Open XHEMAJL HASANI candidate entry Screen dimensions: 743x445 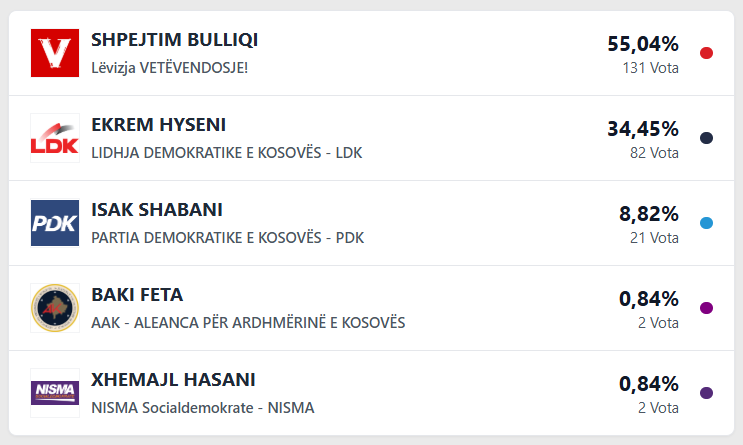click(173, 380)
